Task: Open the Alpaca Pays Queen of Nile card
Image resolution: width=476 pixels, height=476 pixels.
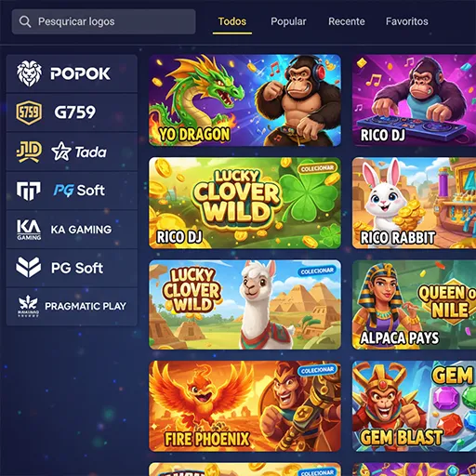Action: (x=414, y=305)
